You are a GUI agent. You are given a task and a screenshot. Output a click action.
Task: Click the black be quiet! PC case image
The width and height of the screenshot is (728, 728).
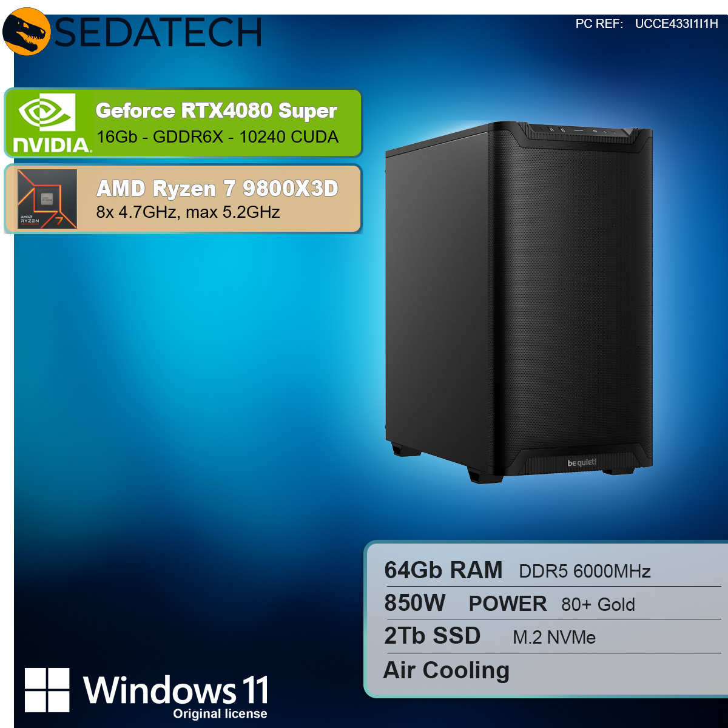(x=519, y=302)
